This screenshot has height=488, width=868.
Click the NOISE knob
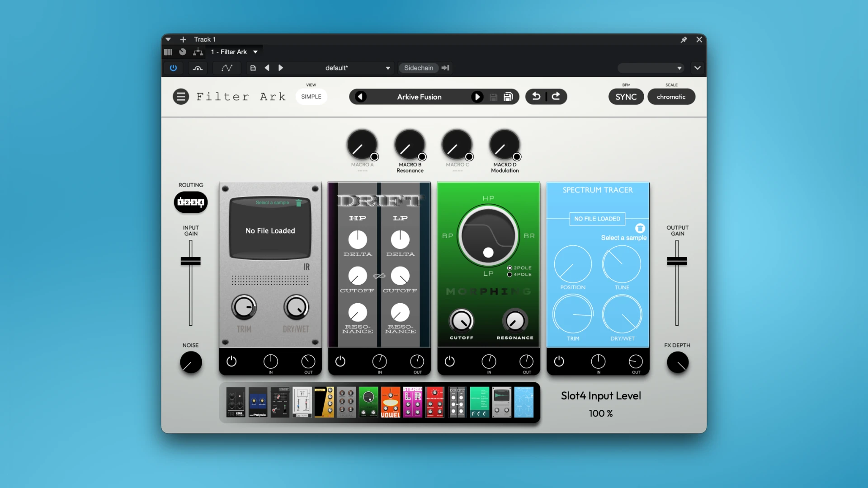(x=191, y=362)
